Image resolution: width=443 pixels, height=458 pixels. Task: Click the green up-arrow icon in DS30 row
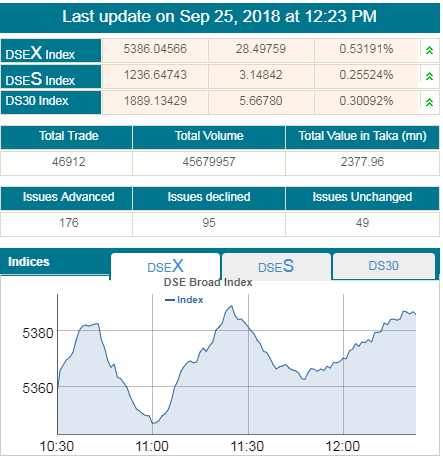coord(429,102)
